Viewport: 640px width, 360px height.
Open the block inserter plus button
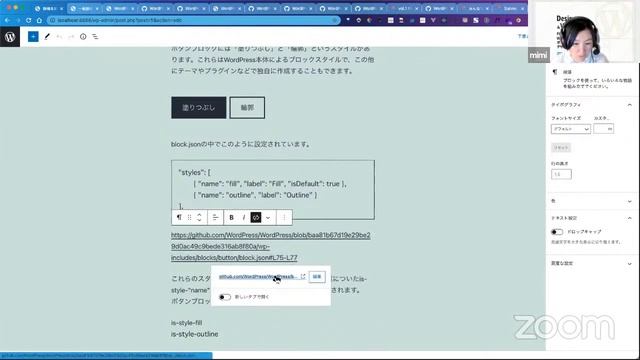coord(33,37)
